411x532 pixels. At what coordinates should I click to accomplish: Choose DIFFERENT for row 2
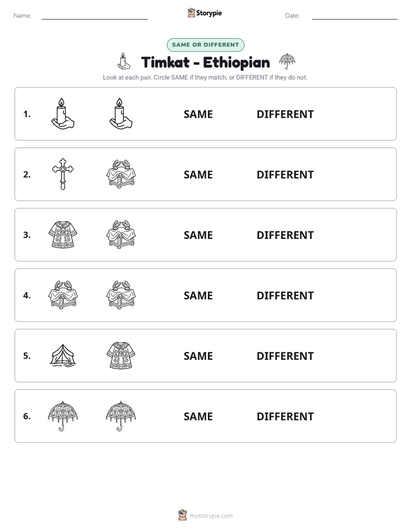tap(285, 174)
